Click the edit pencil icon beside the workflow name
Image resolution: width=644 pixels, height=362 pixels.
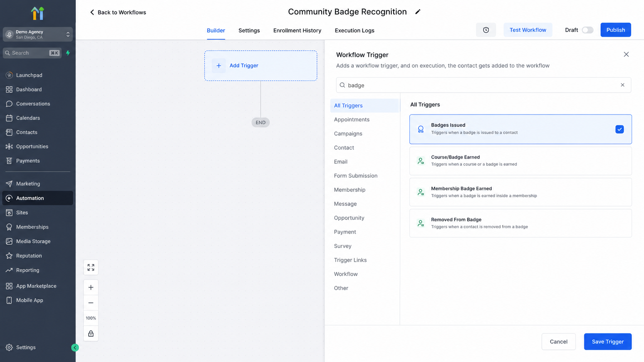pyautogui.click(x=418, y=12)
